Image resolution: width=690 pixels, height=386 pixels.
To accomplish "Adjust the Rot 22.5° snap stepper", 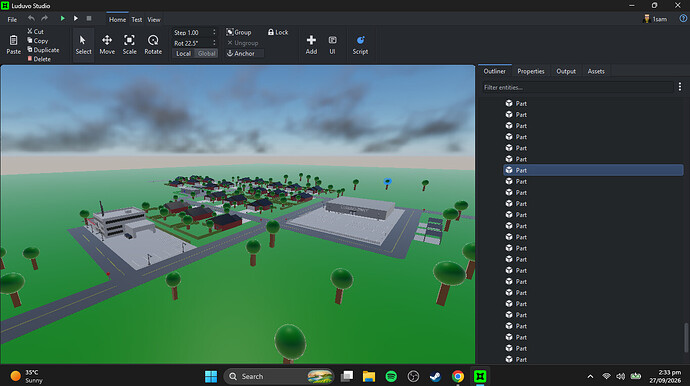I will tap(214, 43).
